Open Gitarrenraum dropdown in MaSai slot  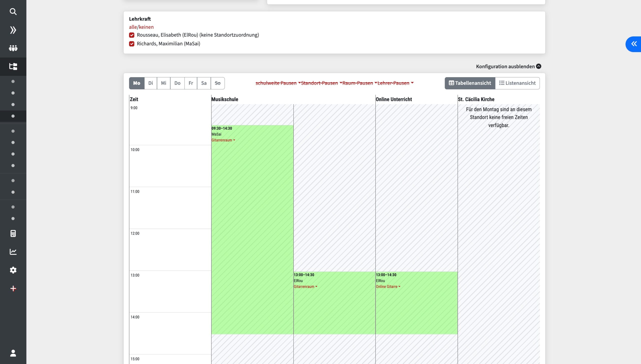pos(223,140)
